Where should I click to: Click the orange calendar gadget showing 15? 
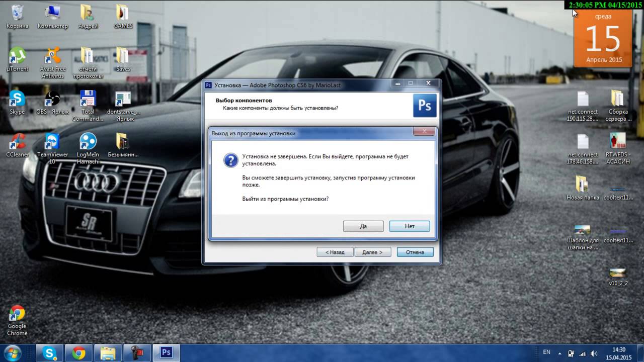603,38
